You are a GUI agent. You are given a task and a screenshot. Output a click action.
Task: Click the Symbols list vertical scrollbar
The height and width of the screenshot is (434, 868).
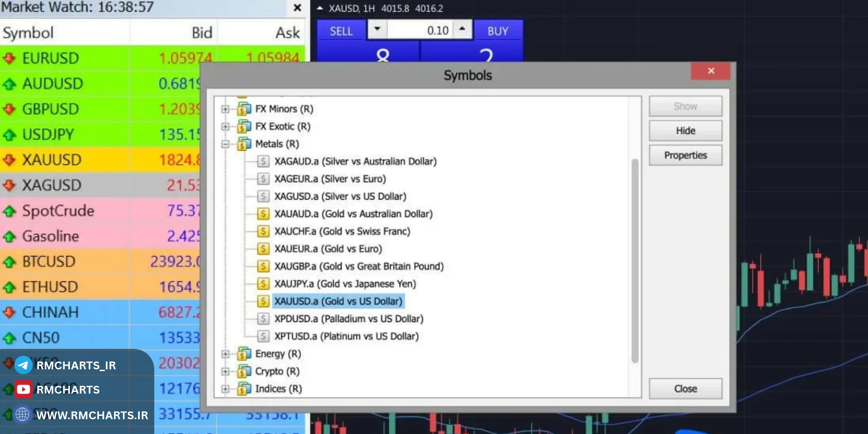pos(635,260)
